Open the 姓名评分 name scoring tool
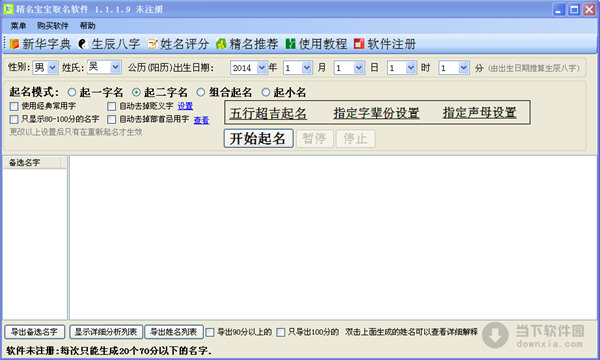 178,44
